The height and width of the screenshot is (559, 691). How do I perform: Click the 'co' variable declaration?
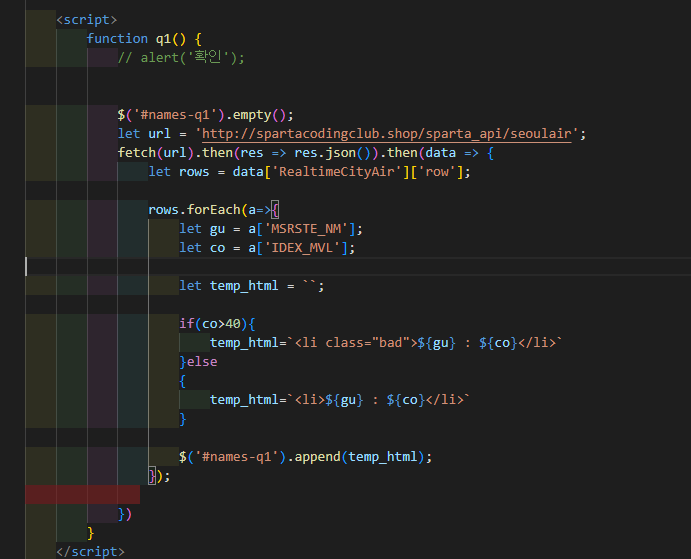[217, 248]
